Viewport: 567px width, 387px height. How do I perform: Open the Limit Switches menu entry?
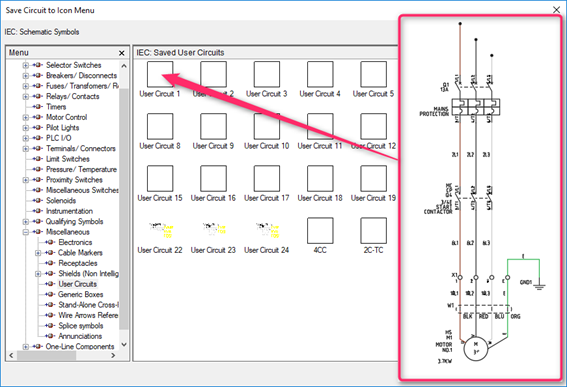click(x=68, y=159)
